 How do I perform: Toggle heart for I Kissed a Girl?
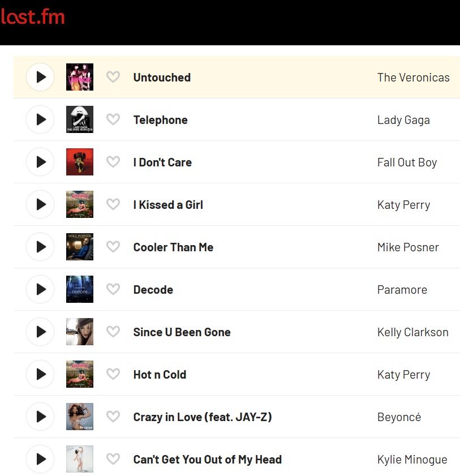point(113,204)
